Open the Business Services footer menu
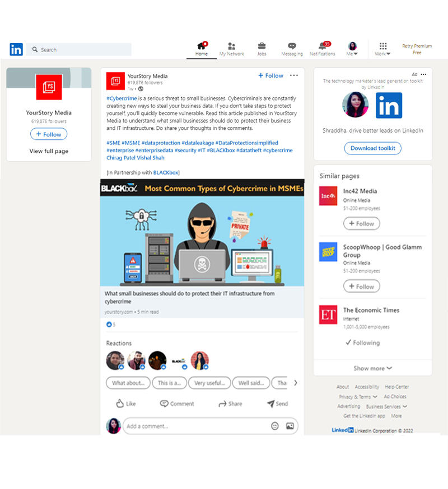This screenshot has height=489, width=448. [386, 407]
